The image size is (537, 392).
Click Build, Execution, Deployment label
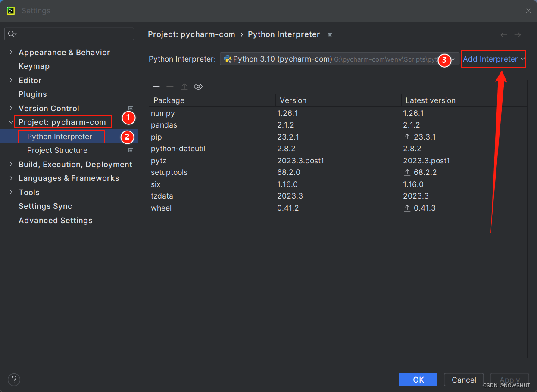[x=75, y=165]
